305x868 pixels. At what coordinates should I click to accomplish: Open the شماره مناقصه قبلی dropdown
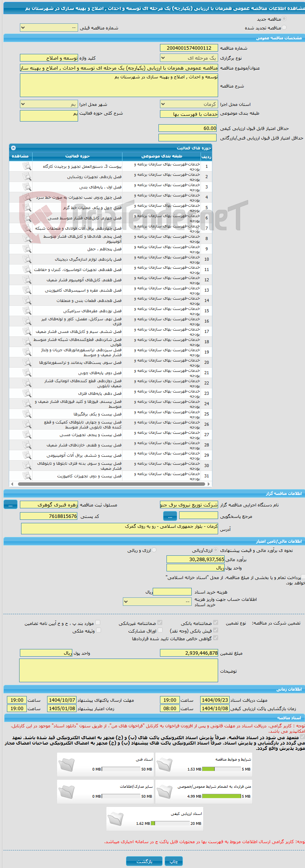click(49, 28)
